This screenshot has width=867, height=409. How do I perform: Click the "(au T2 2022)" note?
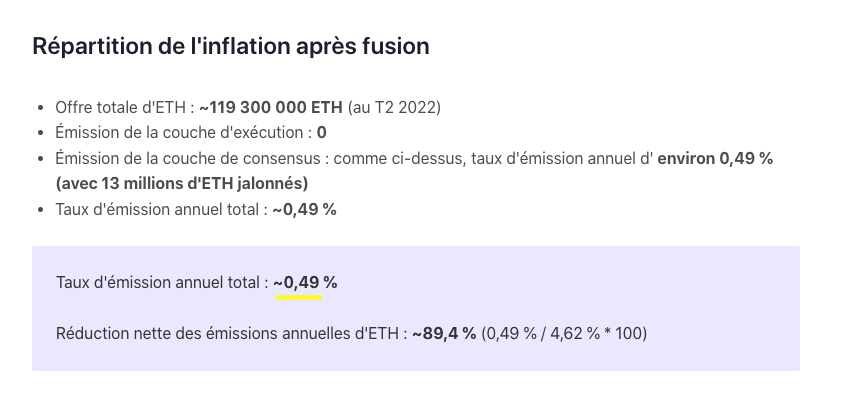coord(394,107)
